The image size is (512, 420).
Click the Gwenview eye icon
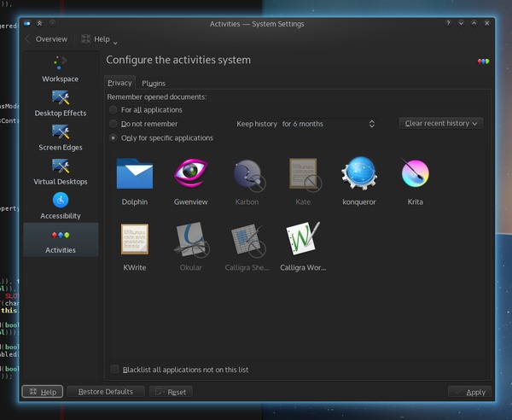click(190, 173)
